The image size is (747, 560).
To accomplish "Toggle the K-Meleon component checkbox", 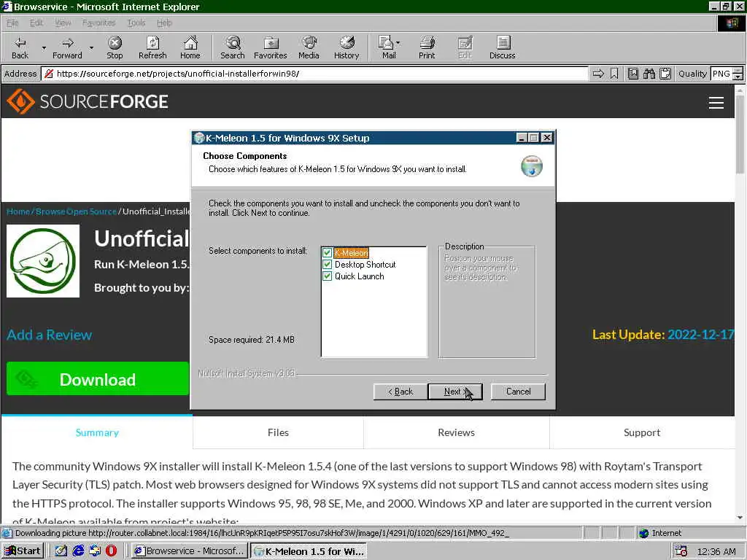I will [328, 253].
